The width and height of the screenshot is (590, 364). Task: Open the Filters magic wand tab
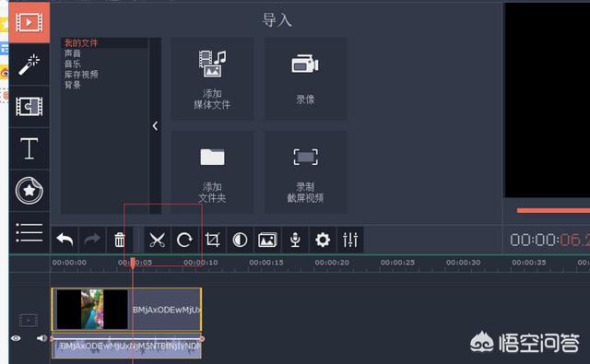coord(29,65)
